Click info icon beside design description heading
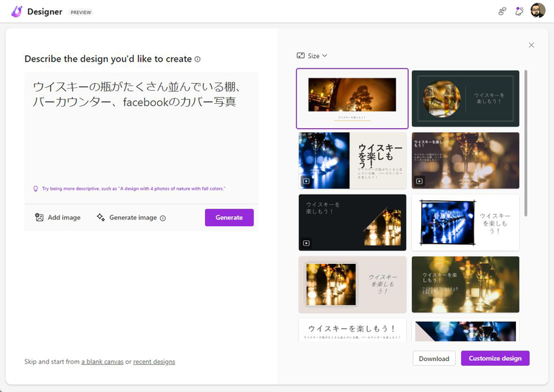The width and height of the screenshot is (554, 392). pos(197,59)
